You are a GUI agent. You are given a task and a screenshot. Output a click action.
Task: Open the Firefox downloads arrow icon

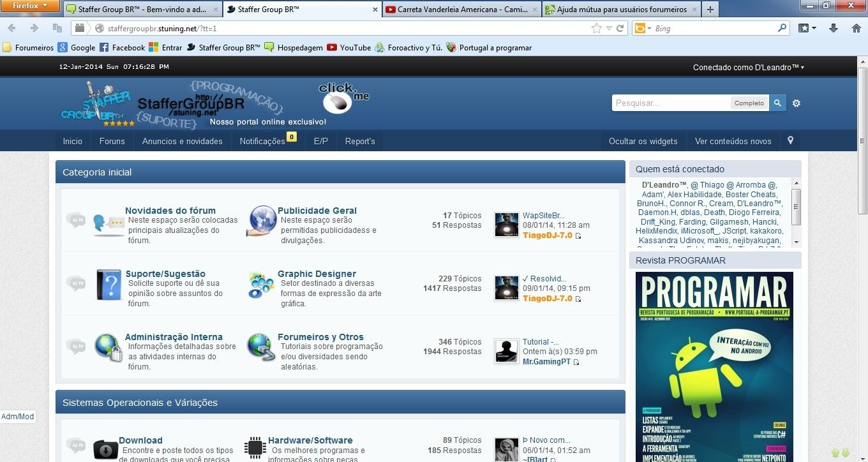click(834, 28)
